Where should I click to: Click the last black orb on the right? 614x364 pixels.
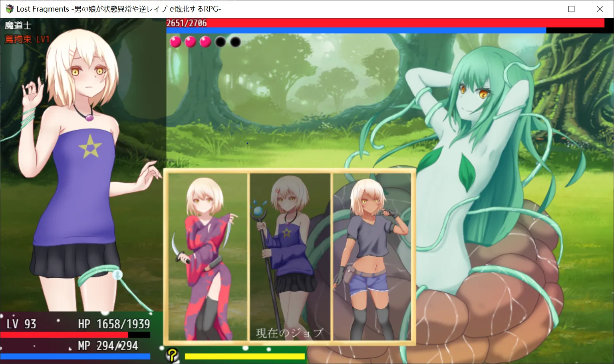tap(235, 42)
